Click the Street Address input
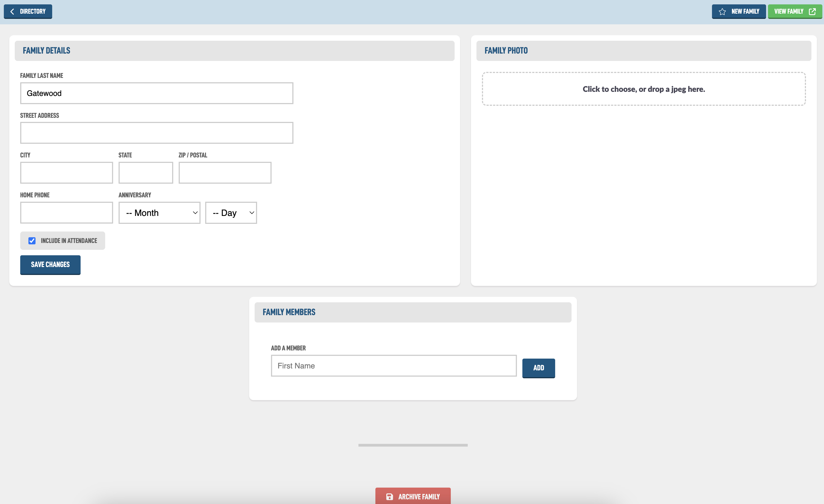The height and width of the screenshot is (504, 824). [157, 133]
